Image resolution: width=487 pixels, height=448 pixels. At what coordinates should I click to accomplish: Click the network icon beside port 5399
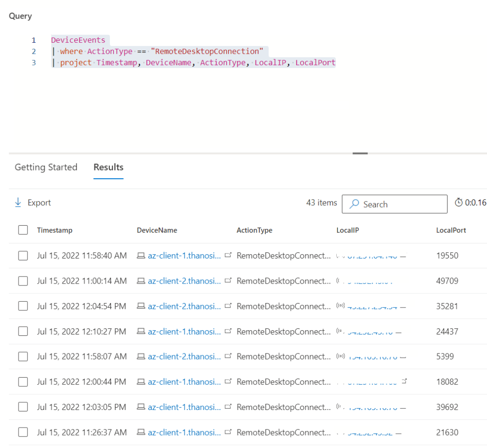(341, 356)
